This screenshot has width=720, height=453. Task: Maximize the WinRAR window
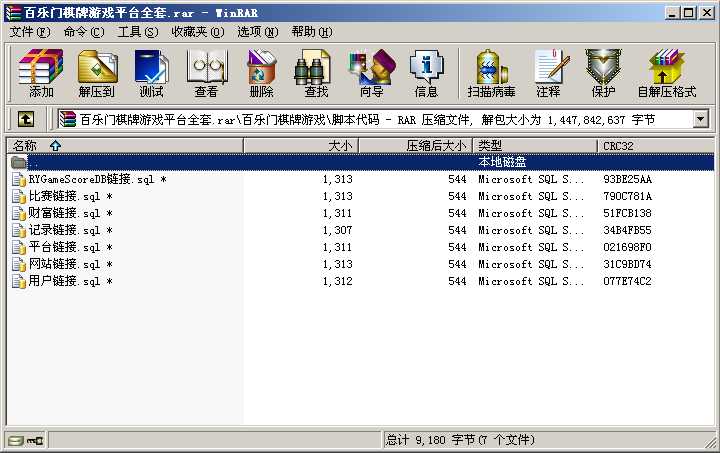pos(688,13)
